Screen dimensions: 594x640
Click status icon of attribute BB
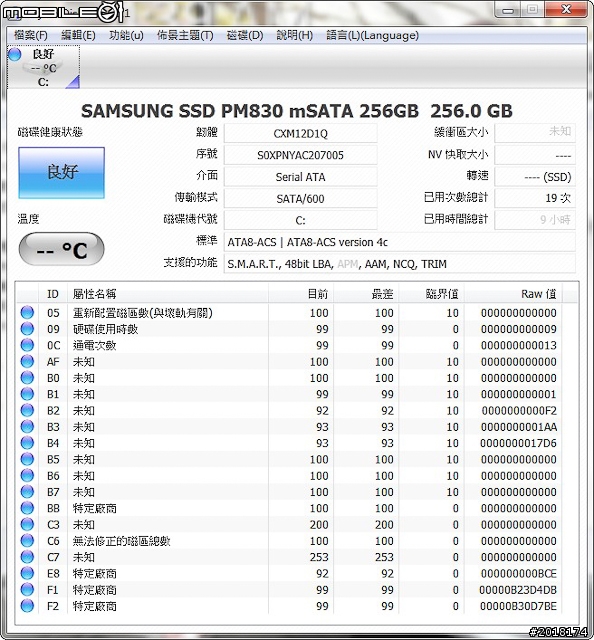(x=27, y=508)
